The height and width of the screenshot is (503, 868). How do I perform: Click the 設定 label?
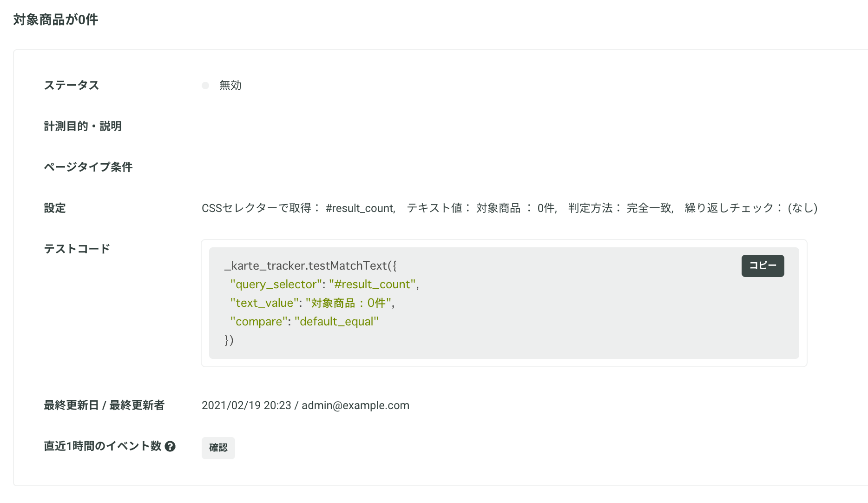pyautogui.click(x=55, y=208)
